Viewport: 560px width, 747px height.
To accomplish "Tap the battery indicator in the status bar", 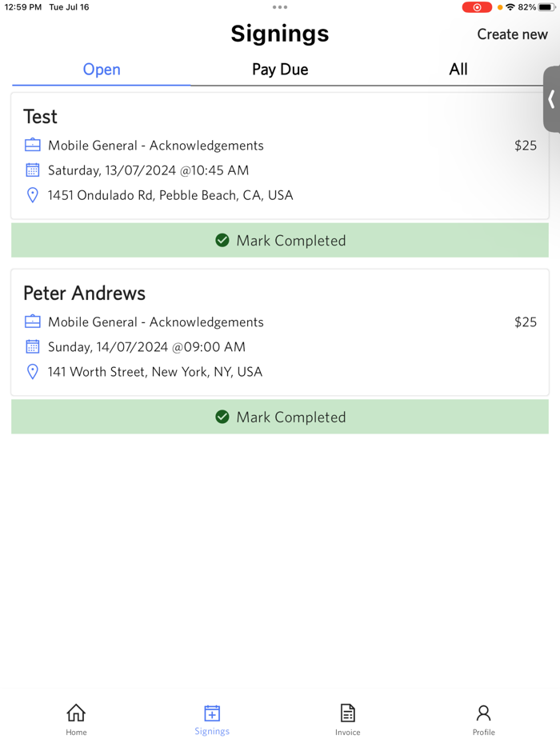I will pyautogui.click(x=547, y=7).
